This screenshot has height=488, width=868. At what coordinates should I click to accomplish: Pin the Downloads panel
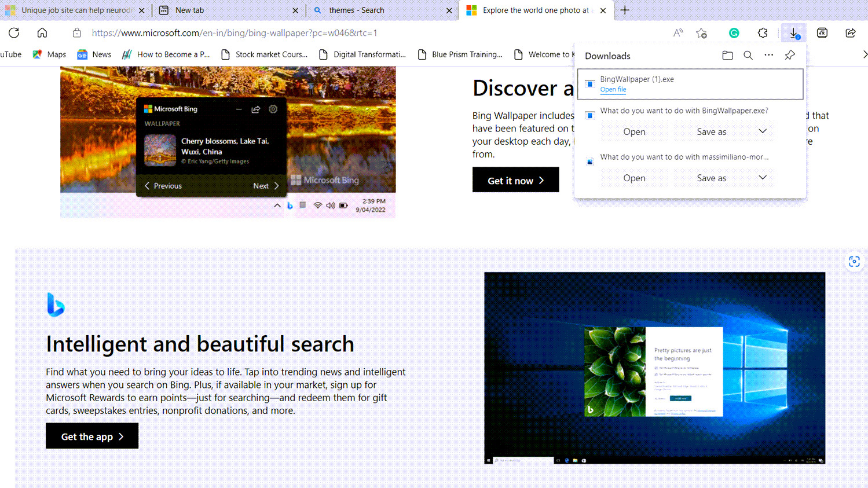[x=790, y=56]
